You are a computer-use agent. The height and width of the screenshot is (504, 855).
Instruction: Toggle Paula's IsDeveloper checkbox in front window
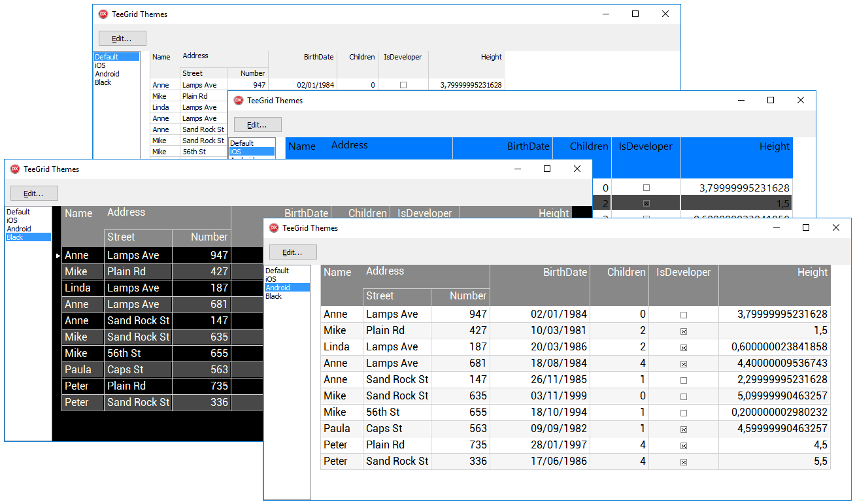point(684,429)
